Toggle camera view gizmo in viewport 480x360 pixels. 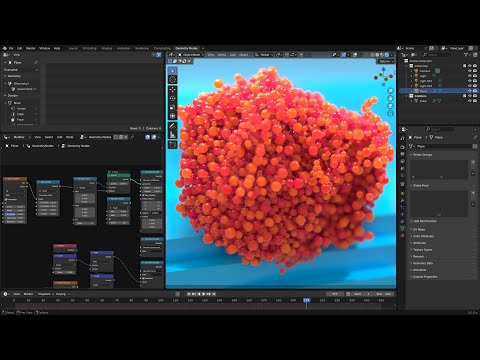coord(390,106)
